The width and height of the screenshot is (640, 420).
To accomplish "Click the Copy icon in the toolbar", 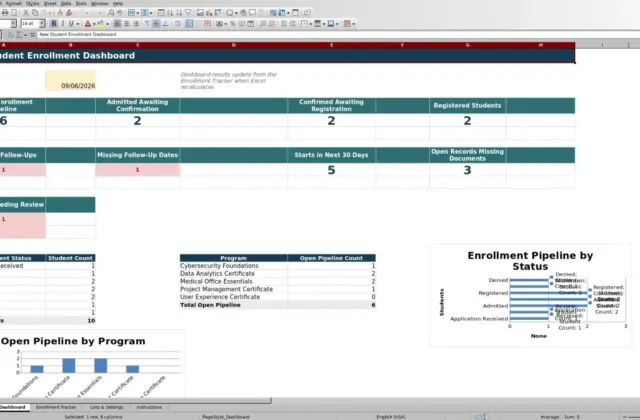I will pos(35,13).
